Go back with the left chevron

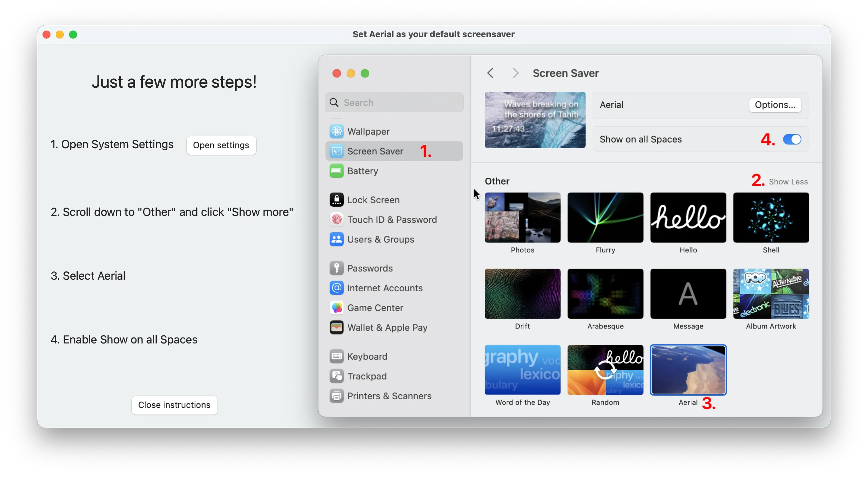(x=490, y=73)
